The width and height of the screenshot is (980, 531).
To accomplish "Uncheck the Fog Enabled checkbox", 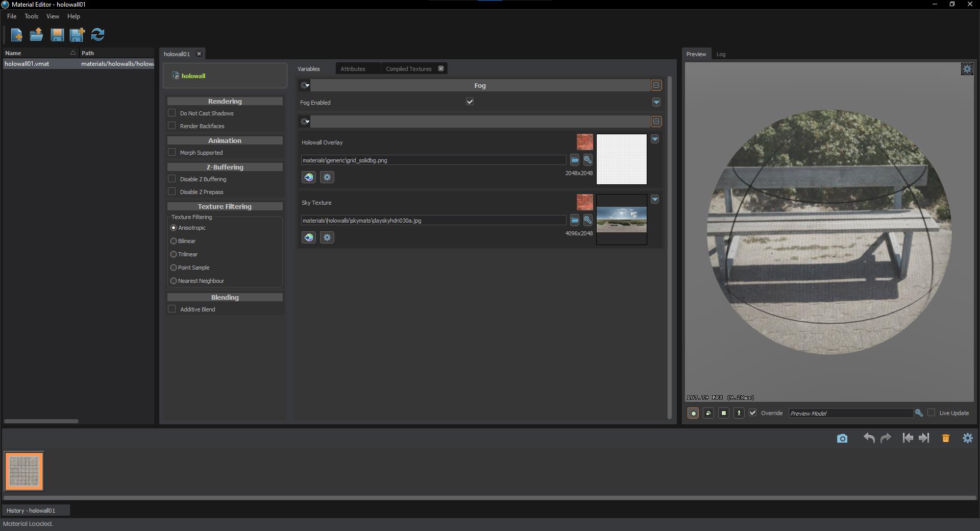I will [x=470, y=102].
